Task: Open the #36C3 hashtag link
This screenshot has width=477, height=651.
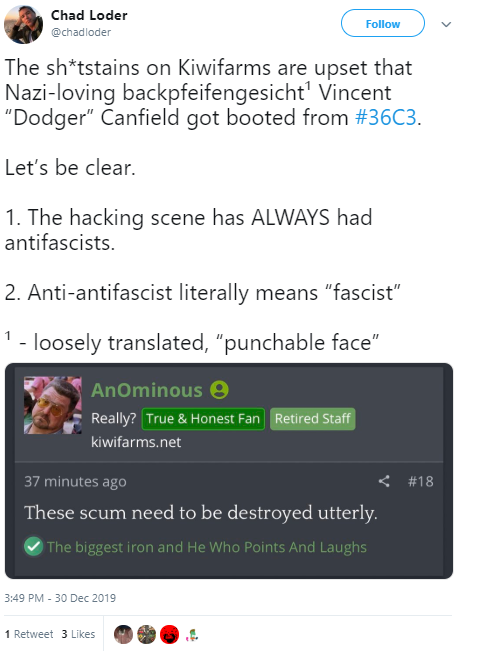Action: coord(386,117)
